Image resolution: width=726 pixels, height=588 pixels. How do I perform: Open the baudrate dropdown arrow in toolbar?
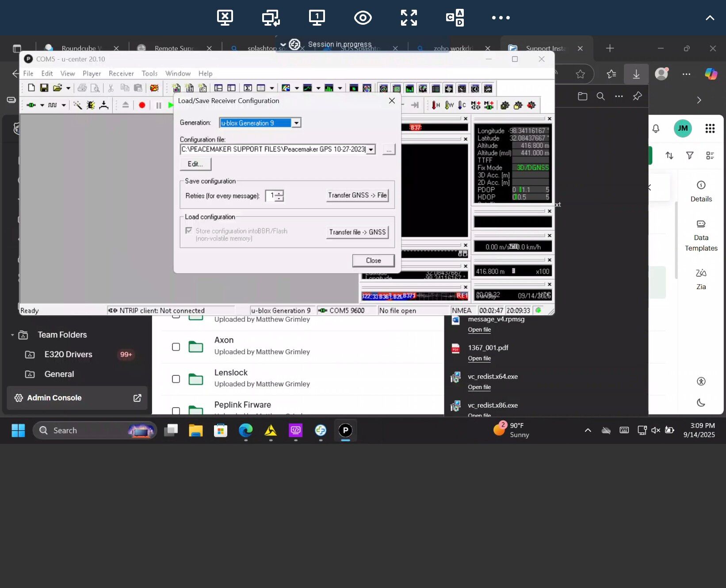pyautogui.click(x=64, y=105)
